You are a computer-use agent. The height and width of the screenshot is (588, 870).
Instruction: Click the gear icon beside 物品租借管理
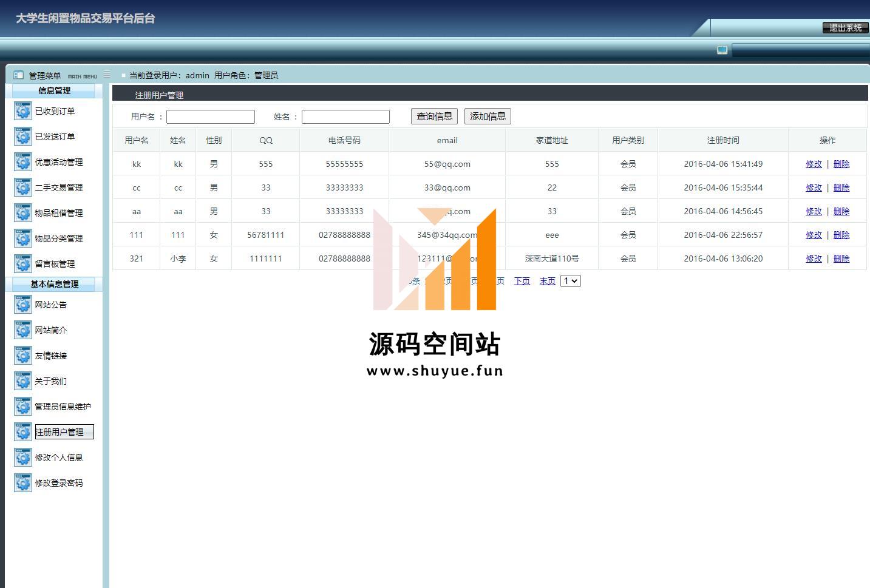point(22,213)
